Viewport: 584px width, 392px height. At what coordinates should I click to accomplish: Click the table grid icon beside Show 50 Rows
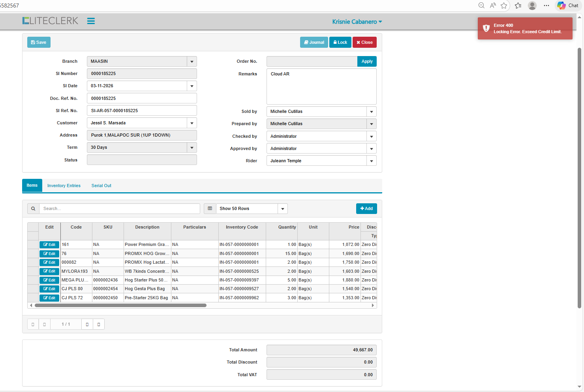[x=210, y=208]
